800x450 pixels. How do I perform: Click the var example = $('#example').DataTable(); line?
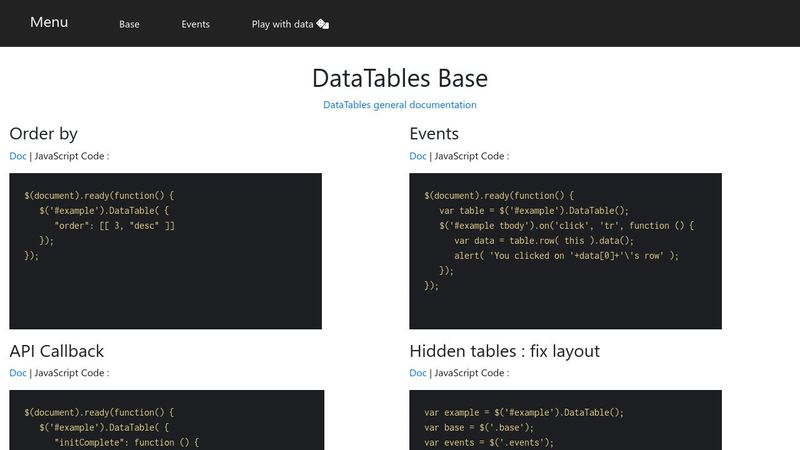pos(524,413)
